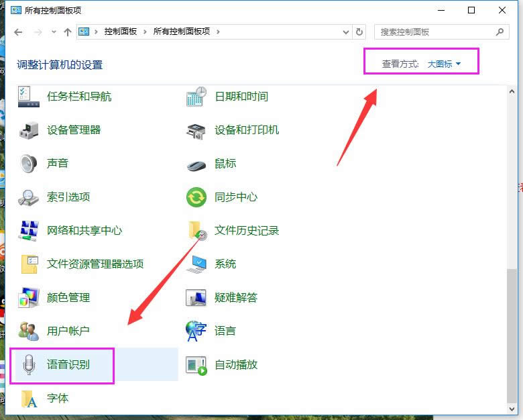Click the 自动播放 icon
The height and width of the screenshot is (420, 523).
[x=196, y=365]
